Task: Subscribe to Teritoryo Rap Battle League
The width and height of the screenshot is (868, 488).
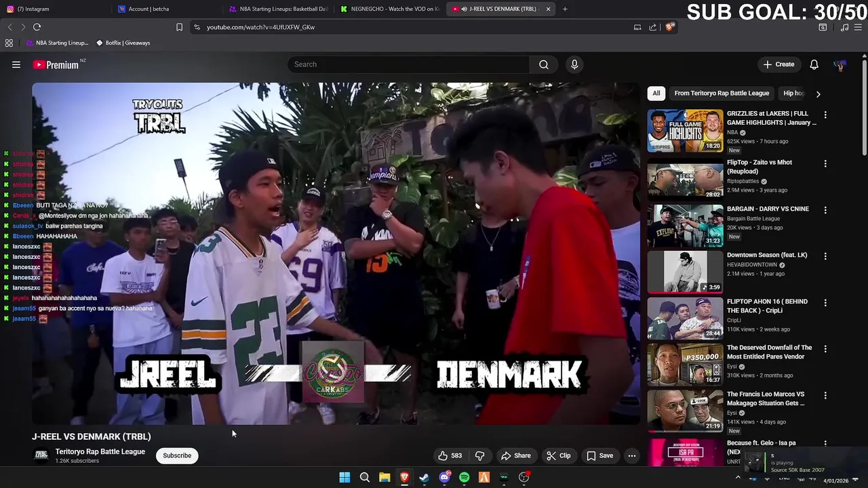Action: click(177, 455)
